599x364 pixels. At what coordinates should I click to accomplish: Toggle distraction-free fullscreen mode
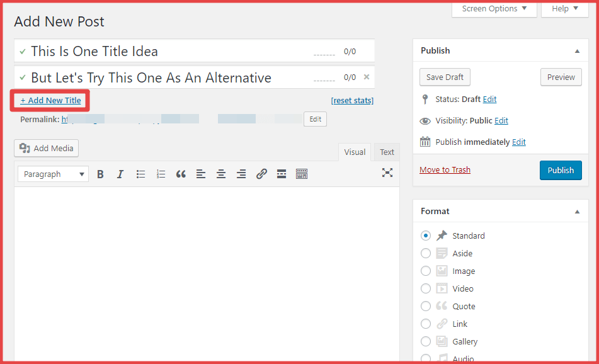[387, 173]
